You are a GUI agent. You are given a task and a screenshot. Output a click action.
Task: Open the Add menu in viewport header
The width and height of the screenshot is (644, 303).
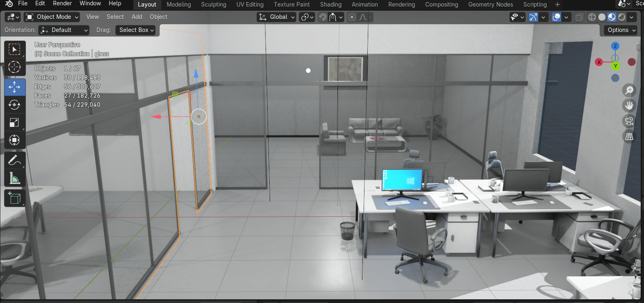(137, 17)
